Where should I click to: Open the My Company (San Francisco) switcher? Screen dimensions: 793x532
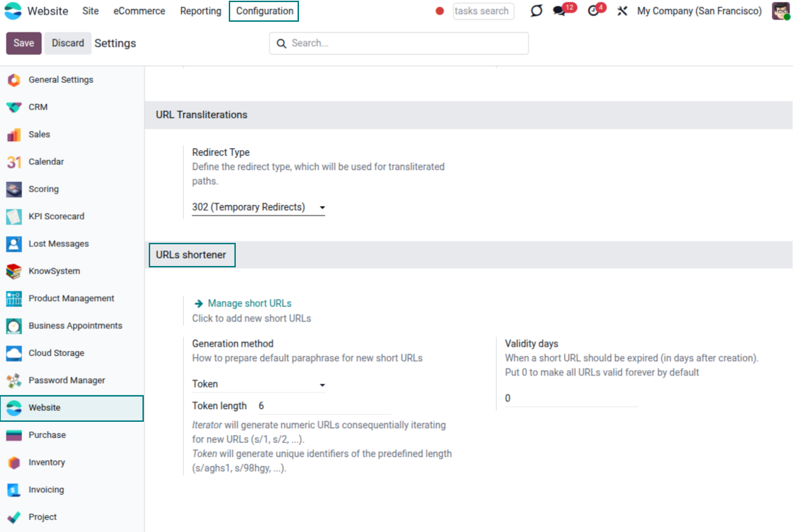pos(699,11)
